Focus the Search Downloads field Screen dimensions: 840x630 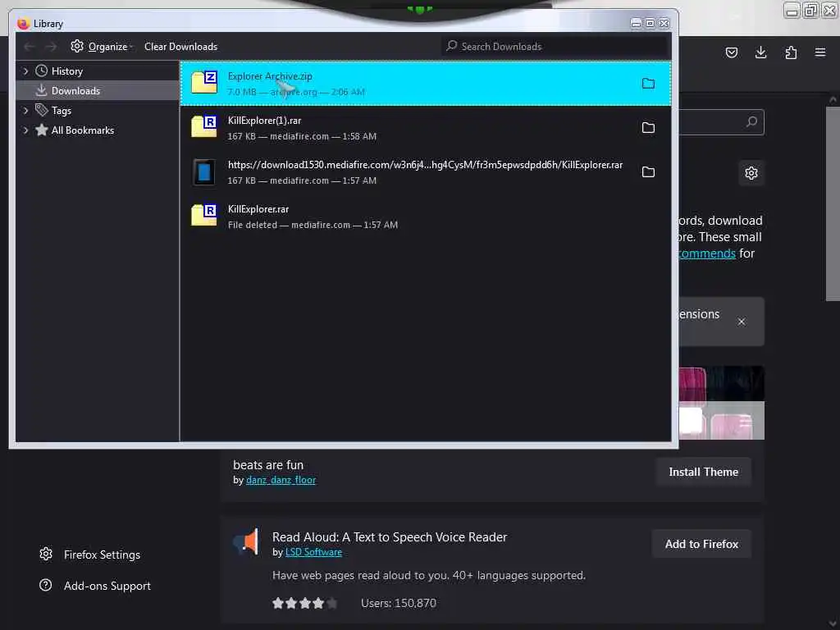(555, 47)
